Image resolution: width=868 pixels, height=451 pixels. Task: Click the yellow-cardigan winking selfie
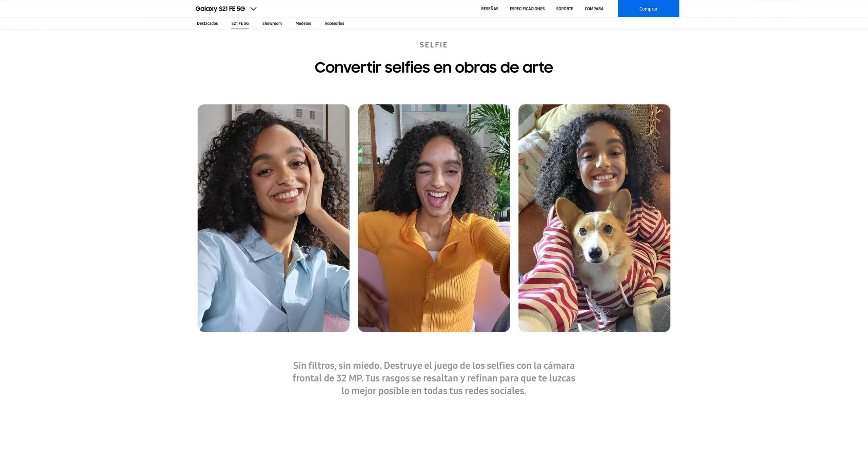coord(434,218)
